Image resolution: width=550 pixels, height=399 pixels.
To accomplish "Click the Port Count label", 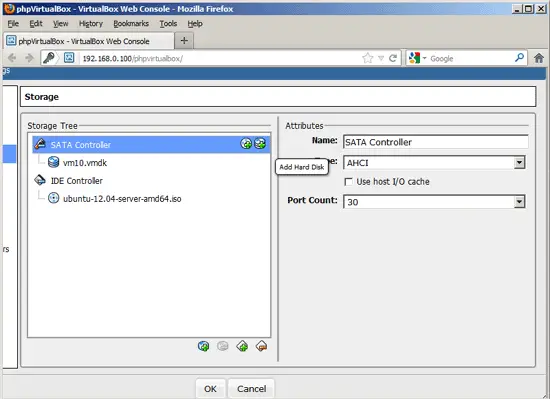I will tap(312, 200).
